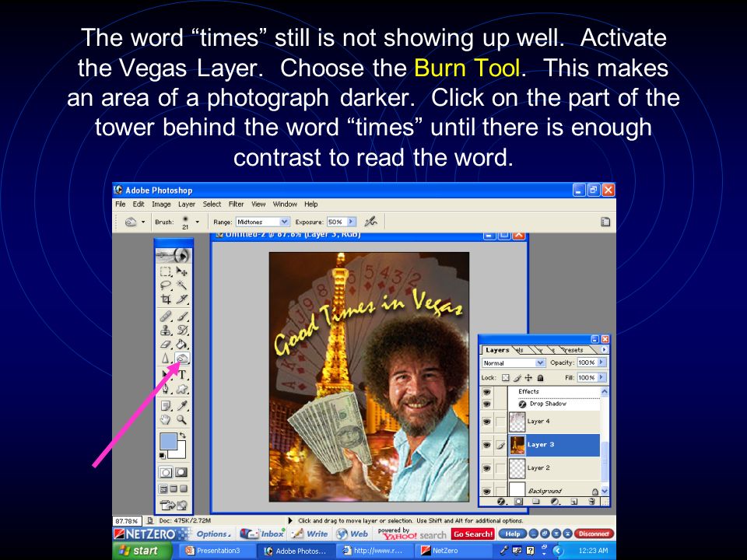Switch to Quick Mask mode
This screenshot has height=560, width=747.
pos(181,472)
